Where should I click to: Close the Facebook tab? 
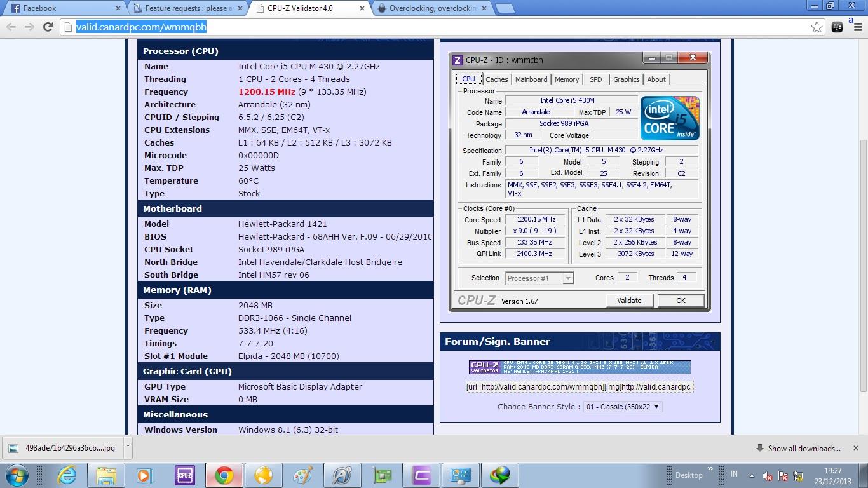click(118, 8)
